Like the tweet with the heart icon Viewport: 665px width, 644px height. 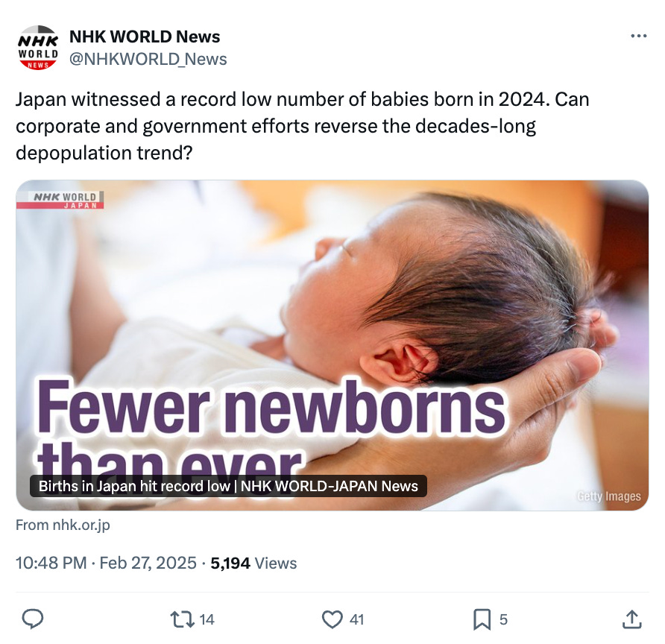332,619
